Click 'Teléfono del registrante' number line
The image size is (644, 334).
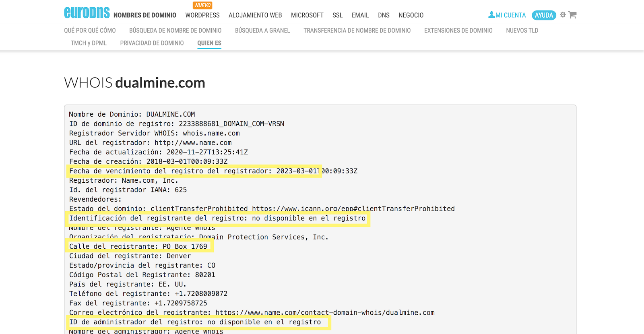(x=148, y=294)
